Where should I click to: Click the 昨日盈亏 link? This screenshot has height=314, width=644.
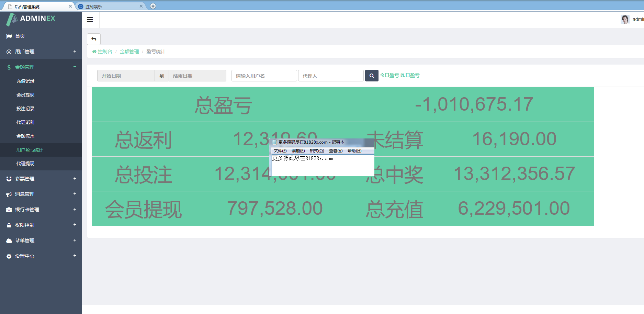(x=410, y=75)
